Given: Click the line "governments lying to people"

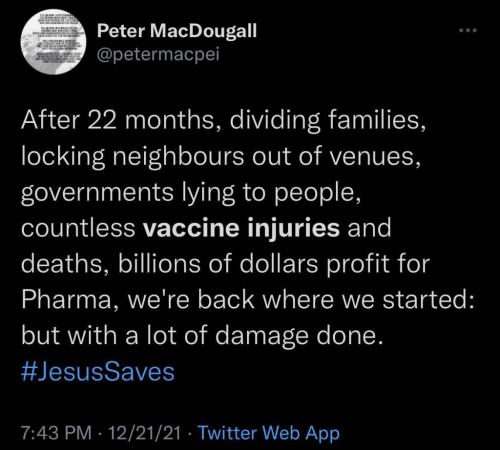Looking at the screenshot, I should pos(188,192).
